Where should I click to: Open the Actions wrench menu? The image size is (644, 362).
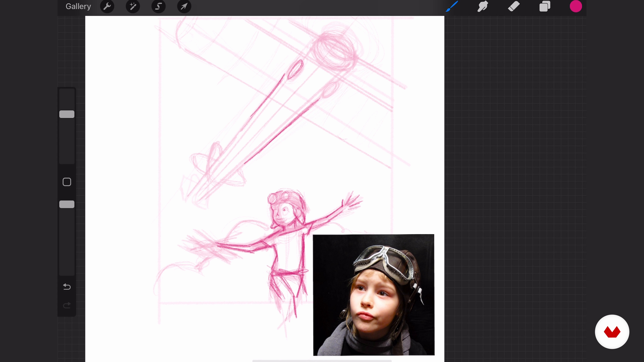pos(107,7)
